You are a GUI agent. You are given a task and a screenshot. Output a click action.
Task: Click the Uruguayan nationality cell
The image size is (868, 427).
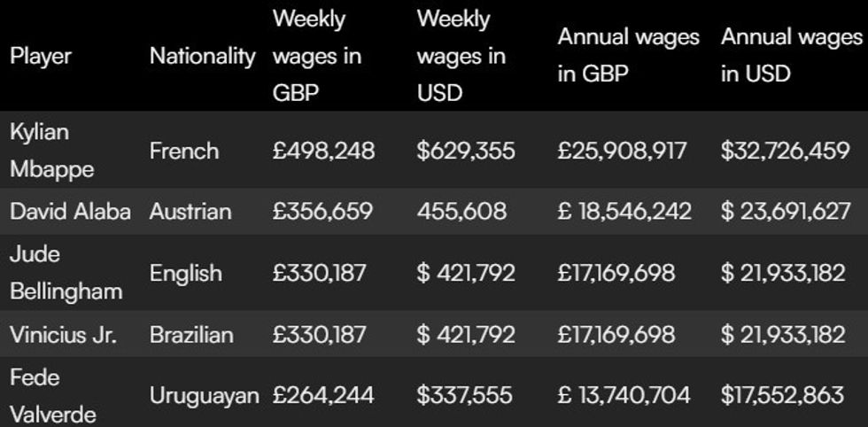(x=204, y=396)
